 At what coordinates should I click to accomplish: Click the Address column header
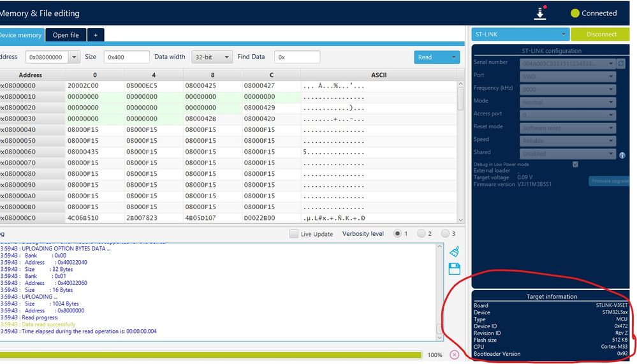pos(32,75)
